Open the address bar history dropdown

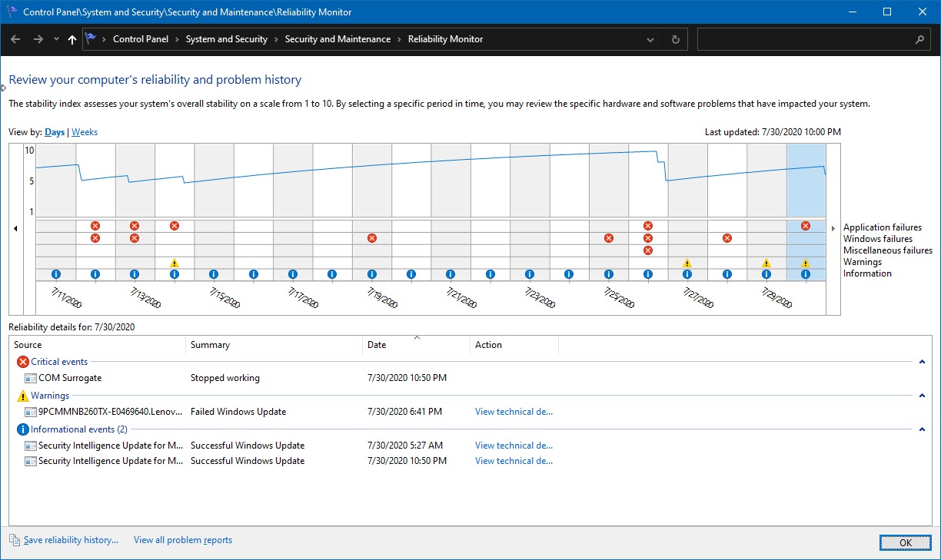[x=650, y=39]
